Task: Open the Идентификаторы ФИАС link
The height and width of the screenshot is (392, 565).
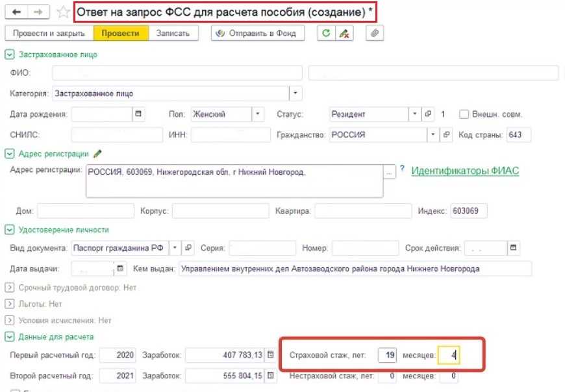Action: (x=465, y=171)
